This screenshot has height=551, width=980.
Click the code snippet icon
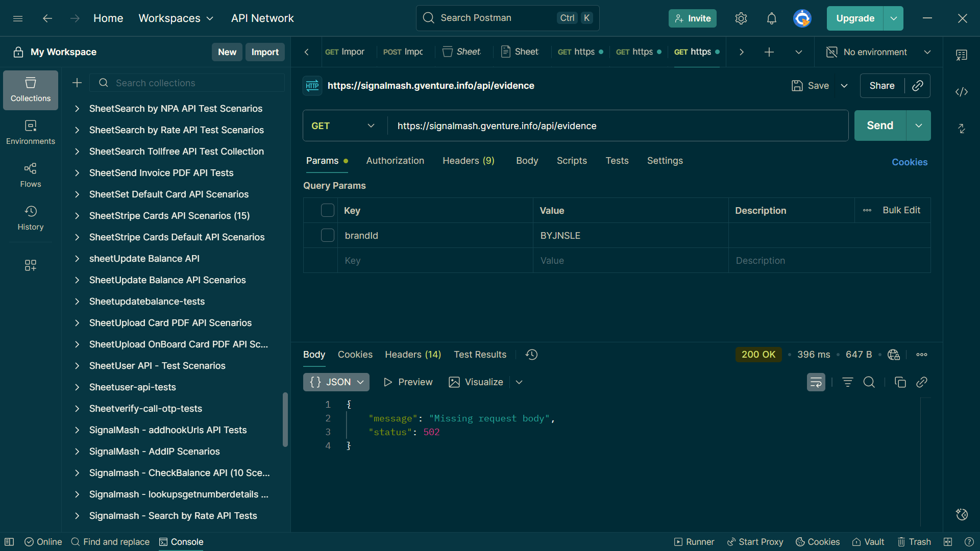[x=962, y=92]
